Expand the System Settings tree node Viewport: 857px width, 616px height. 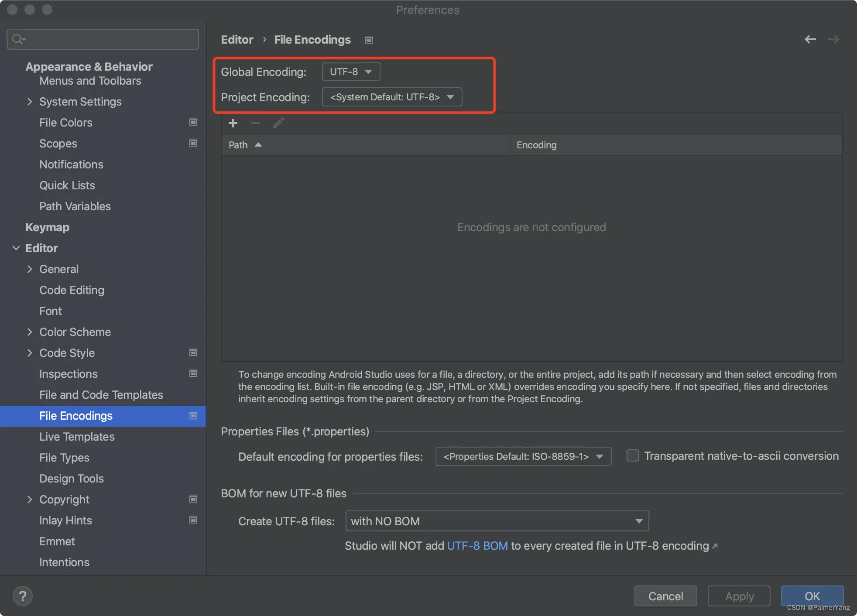pyautogui.click(x=30, y=102)
